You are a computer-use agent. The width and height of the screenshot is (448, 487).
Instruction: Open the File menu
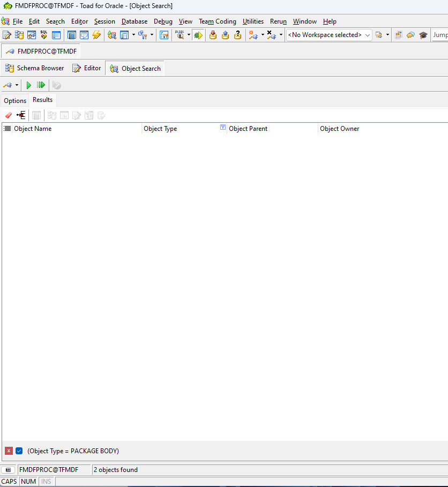17,21
